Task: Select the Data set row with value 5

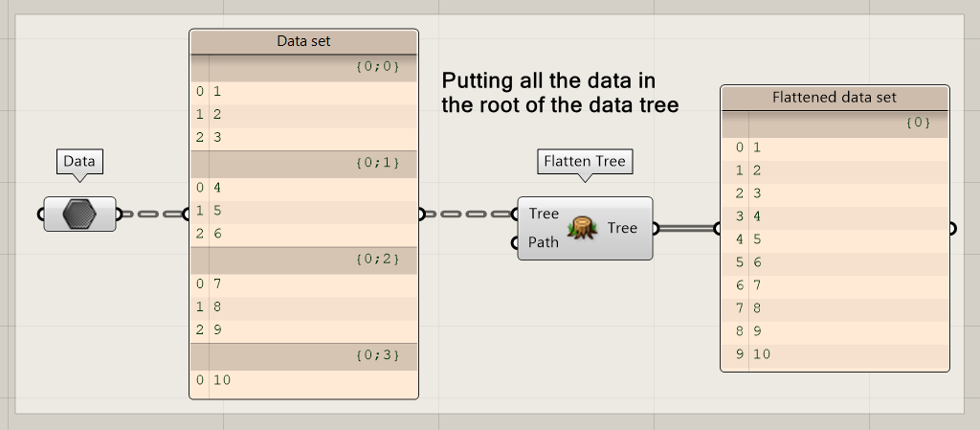Action: 303,212
